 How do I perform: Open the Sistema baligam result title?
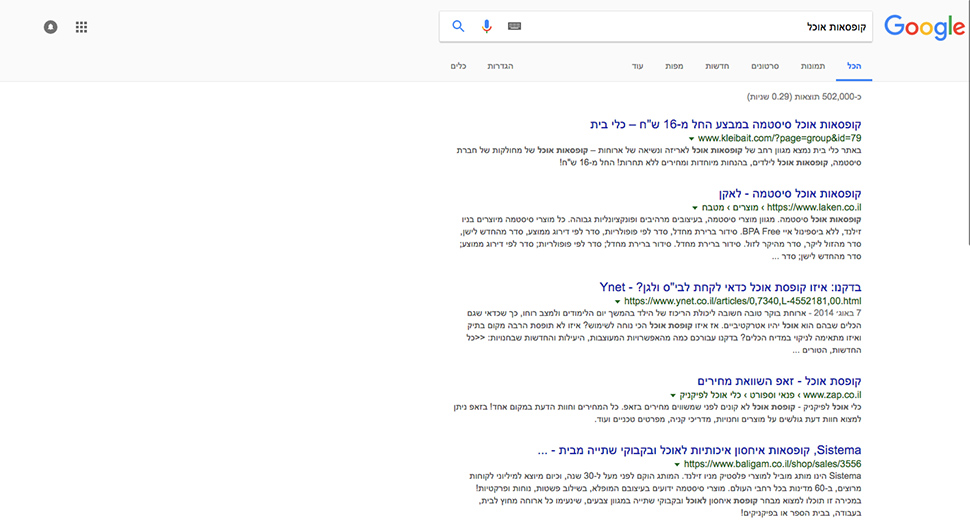click(700, 450)
